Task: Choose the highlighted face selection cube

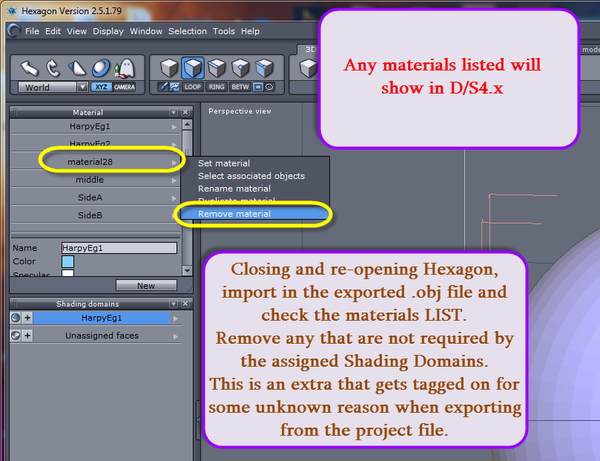Action: 192,68
